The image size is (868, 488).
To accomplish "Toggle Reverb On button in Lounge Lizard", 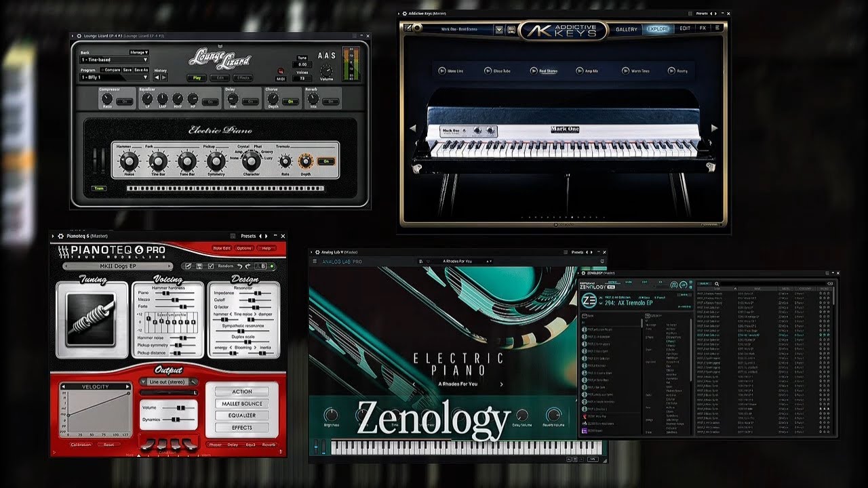I will [x=331, y=102].
